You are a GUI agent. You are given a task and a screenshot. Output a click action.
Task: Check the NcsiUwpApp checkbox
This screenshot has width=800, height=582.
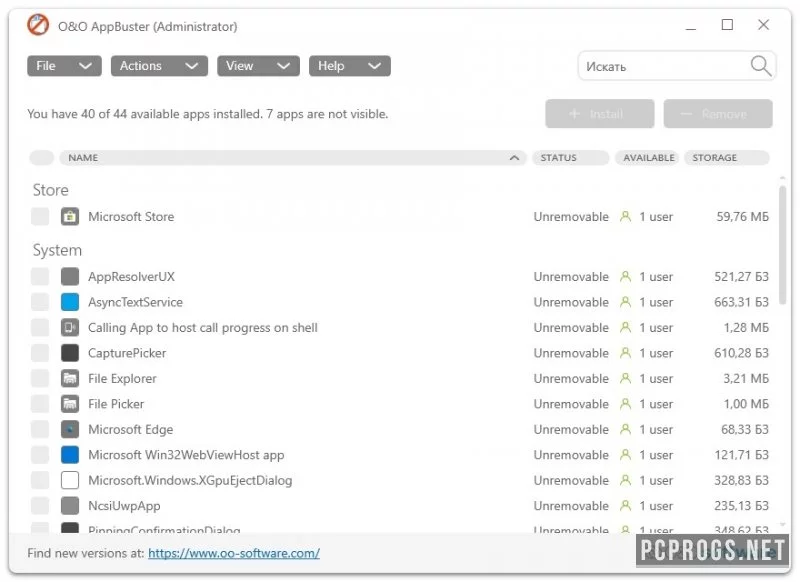pos(40,505)
